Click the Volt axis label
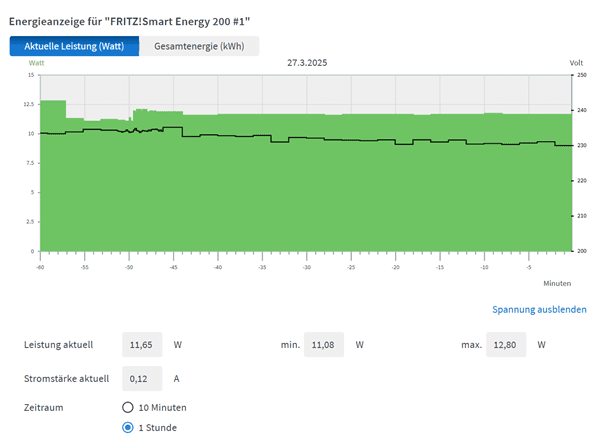 576,63
